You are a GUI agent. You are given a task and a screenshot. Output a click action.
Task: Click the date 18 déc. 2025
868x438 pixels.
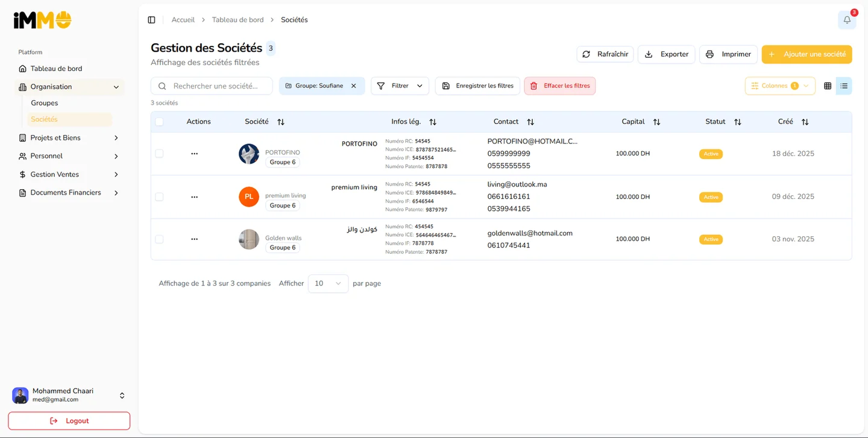pos(793,154)
